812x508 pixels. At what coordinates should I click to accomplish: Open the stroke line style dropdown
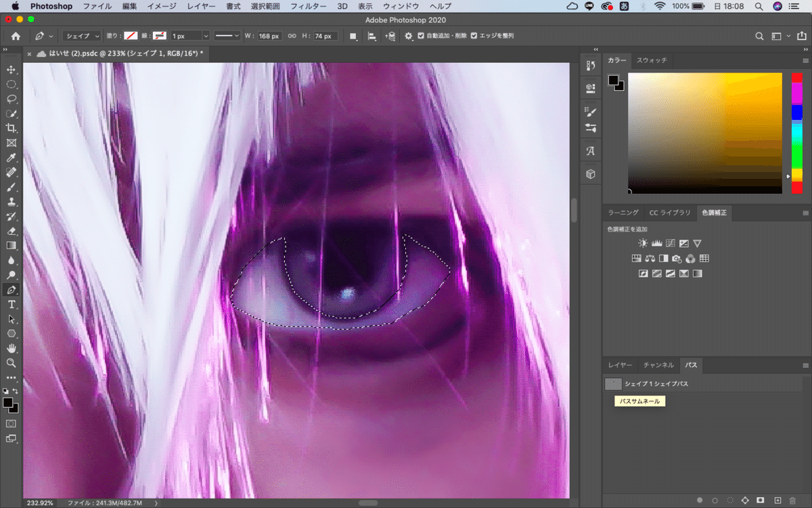[x=227, y=36]
